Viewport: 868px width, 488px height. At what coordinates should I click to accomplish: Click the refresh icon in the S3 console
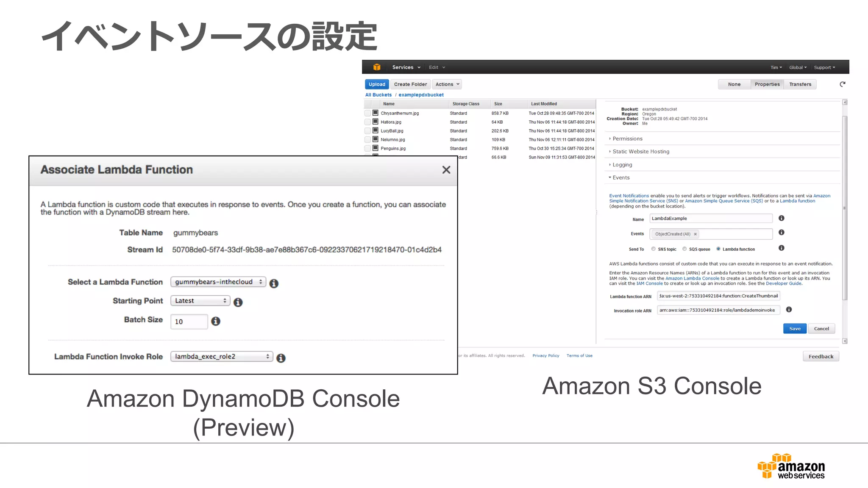click(x=843, y=84)
